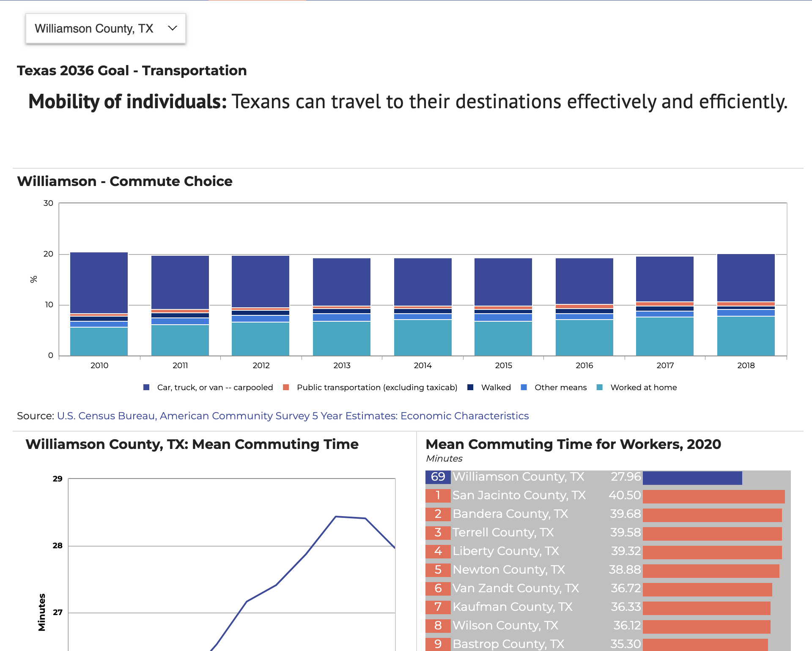This screenshot has height=651, width=812.
Task: Select Van Zandt County, TX row
Action: pos(516,588)
